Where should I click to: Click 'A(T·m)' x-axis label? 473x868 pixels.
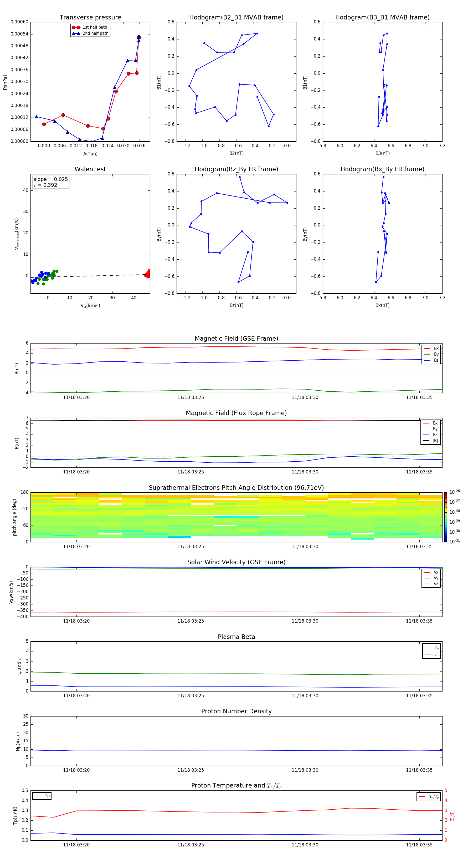[90, 154]
